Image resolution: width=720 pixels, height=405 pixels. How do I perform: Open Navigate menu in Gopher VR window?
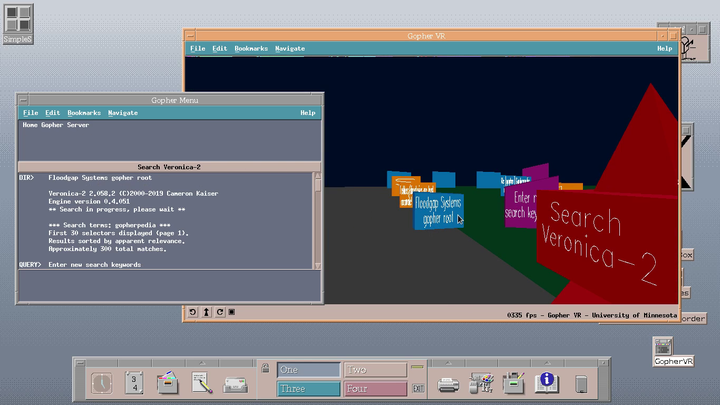click(x=290, y=48)
